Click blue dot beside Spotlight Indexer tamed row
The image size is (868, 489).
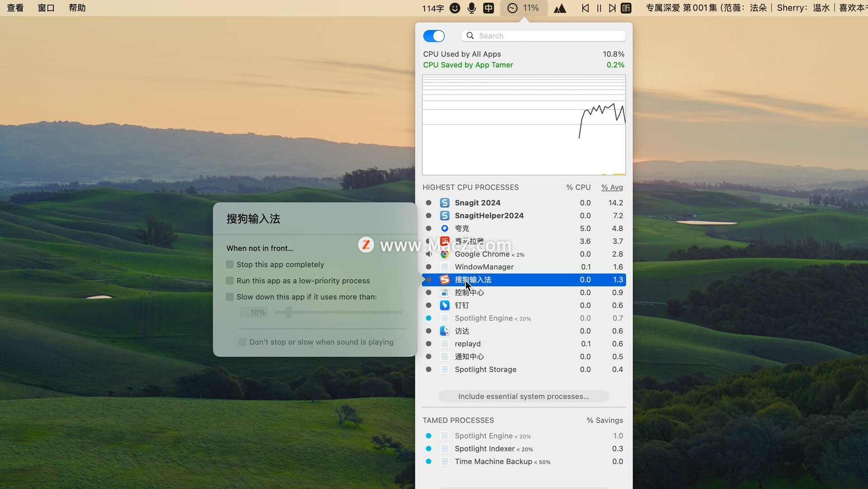pos(429,449)
